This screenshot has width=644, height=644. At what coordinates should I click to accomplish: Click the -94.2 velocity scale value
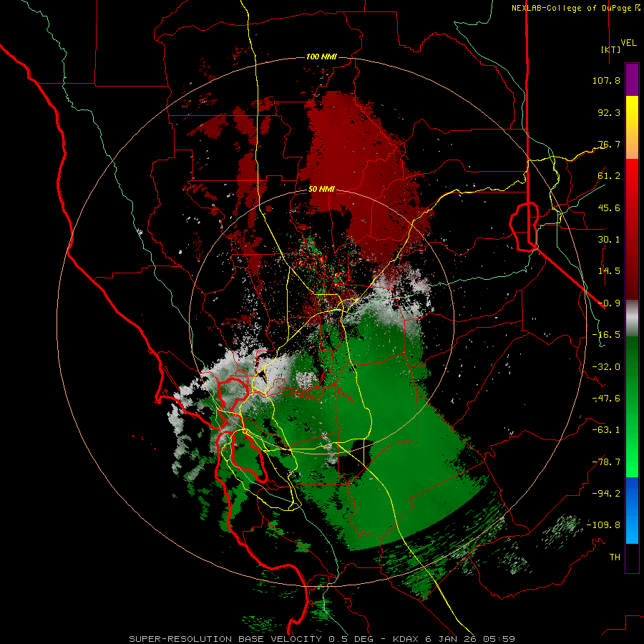click(x=606, y=494)
